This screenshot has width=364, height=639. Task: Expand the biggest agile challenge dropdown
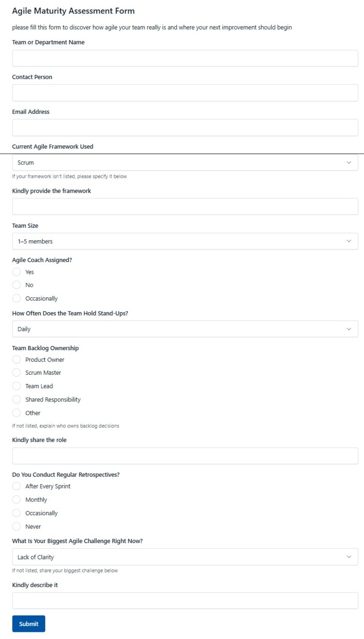click(185, 557)
